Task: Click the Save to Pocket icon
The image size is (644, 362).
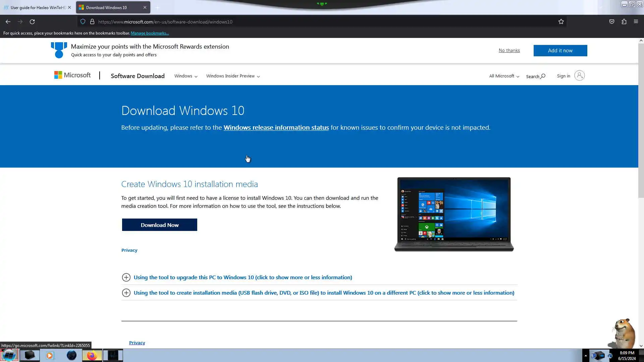Action: pyautogui.click(x=612, y=22)
